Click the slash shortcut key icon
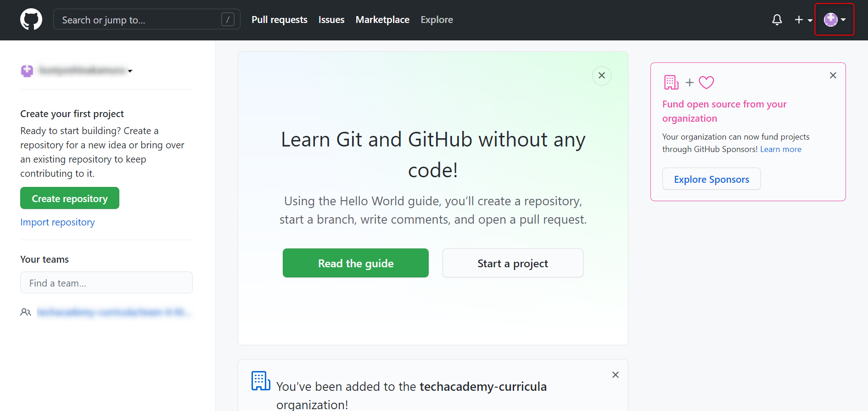The width and height of the screenshot is (868, 411). [x=228, y=19]
